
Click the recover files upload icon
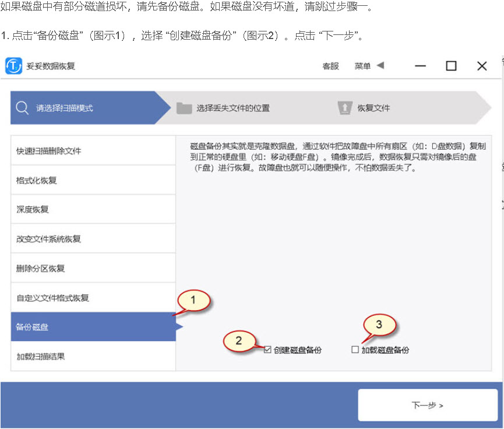(345, 108)
